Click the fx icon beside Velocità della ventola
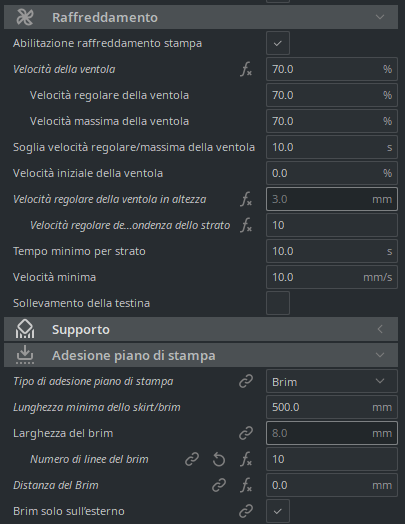 [246, 70]
